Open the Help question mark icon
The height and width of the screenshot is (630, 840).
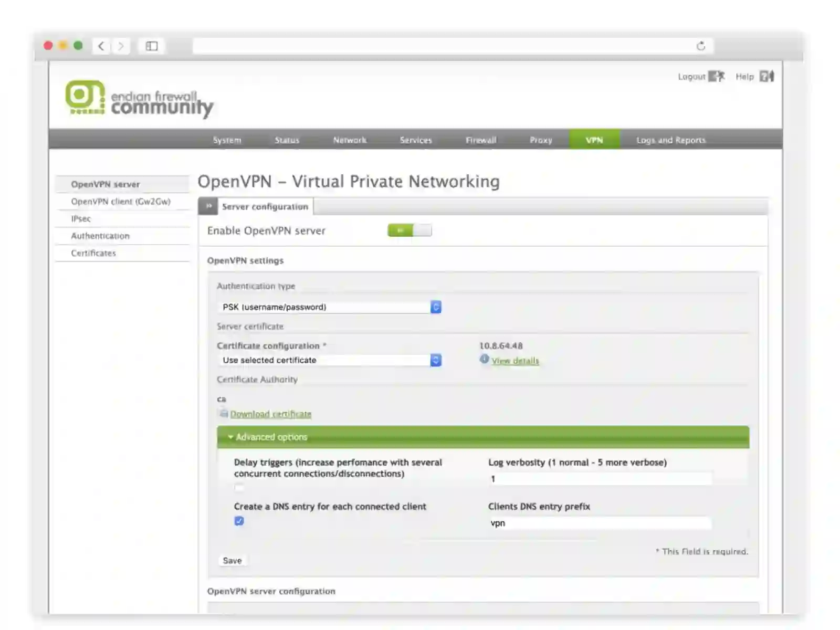pyautogui.click(x=766, y=77)
